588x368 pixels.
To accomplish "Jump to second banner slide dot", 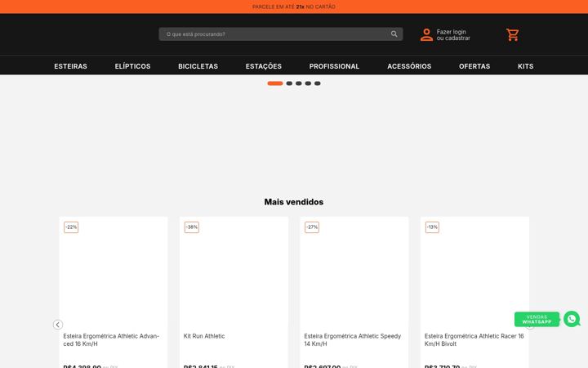I will pos(289,83).
